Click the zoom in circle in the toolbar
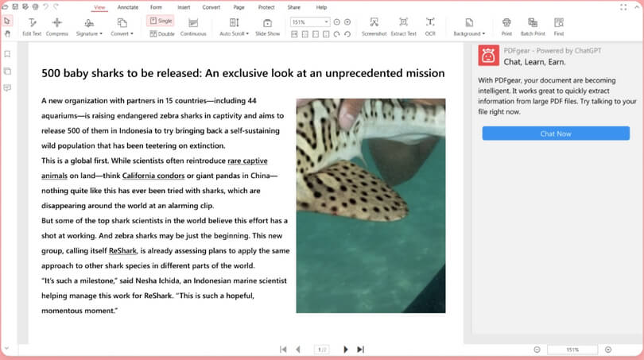The height and width of the screenshot is (360, 644). [347, 21]
